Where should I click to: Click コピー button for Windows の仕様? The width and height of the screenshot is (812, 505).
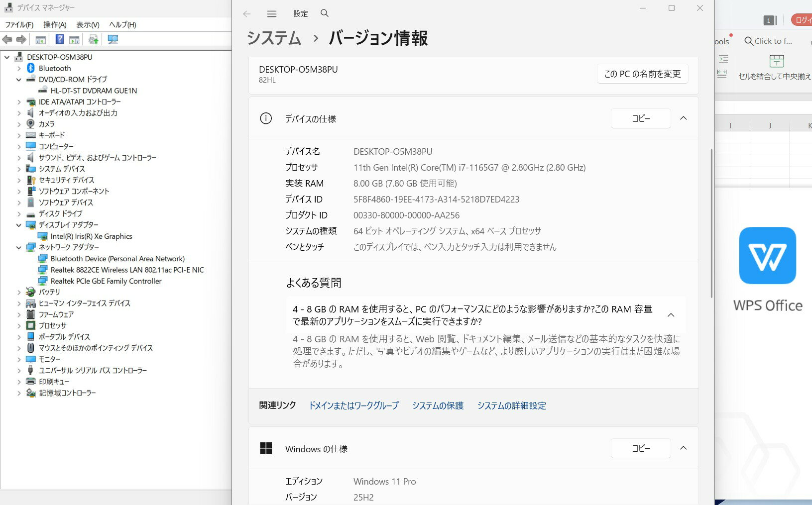tap(641, 448)
